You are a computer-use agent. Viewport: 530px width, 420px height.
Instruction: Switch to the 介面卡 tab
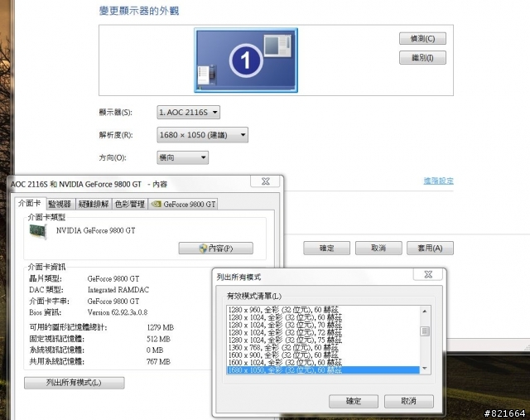[30, 203]
